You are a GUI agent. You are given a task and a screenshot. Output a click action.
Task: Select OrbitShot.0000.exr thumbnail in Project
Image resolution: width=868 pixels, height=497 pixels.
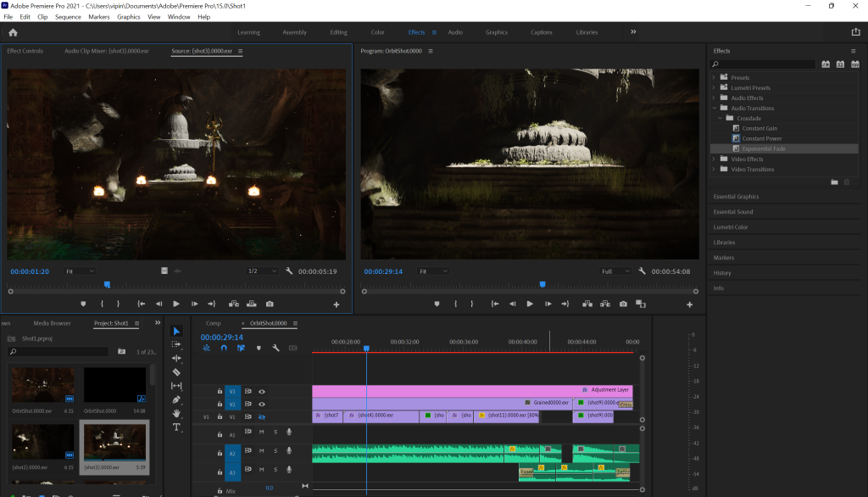coord(43,385)
